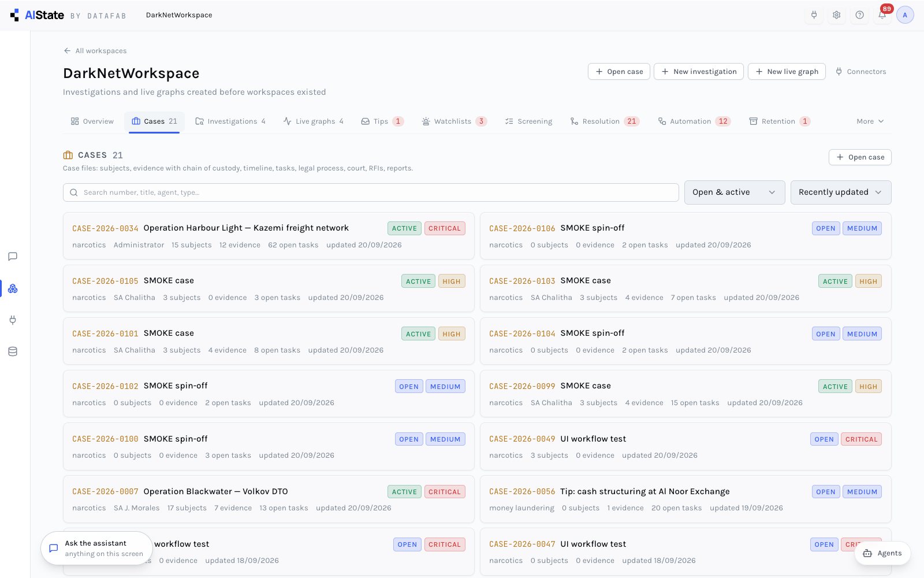924x578 pixels.
Task: Open case CASE-2026-0106 SMOKE spin-off
Action: pos(685,236)
